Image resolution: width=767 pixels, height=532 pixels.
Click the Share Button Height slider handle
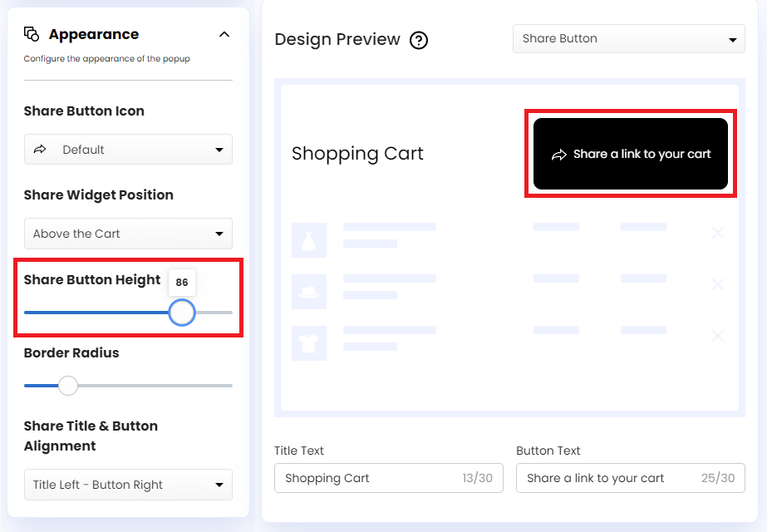click(182, 313)
